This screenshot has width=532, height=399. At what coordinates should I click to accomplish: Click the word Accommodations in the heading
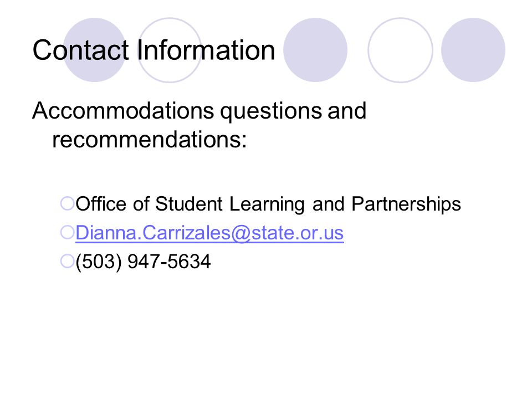point(123,111)
